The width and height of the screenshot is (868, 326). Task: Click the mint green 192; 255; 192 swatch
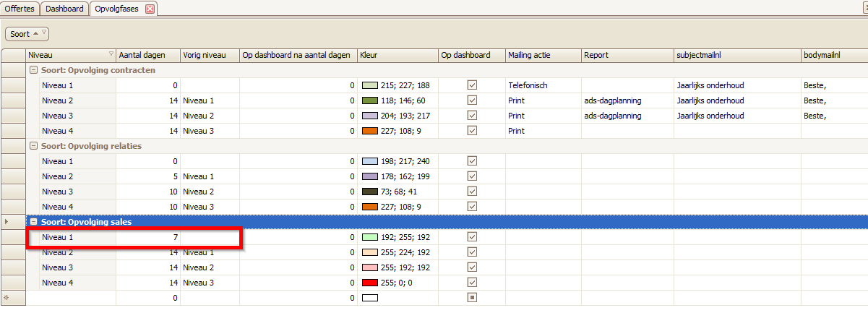coord(370,237)
